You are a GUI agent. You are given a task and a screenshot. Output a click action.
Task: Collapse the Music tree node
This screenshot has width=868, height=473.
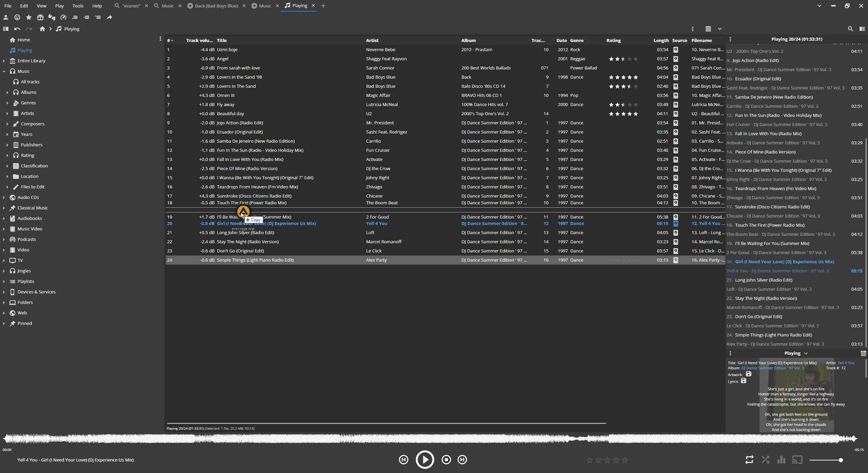[4, 71]
